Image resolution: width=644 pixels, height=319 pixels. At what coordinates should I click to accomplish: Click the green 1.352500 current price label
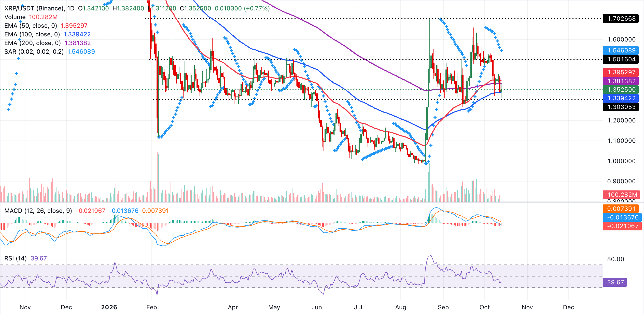(621, 90)
